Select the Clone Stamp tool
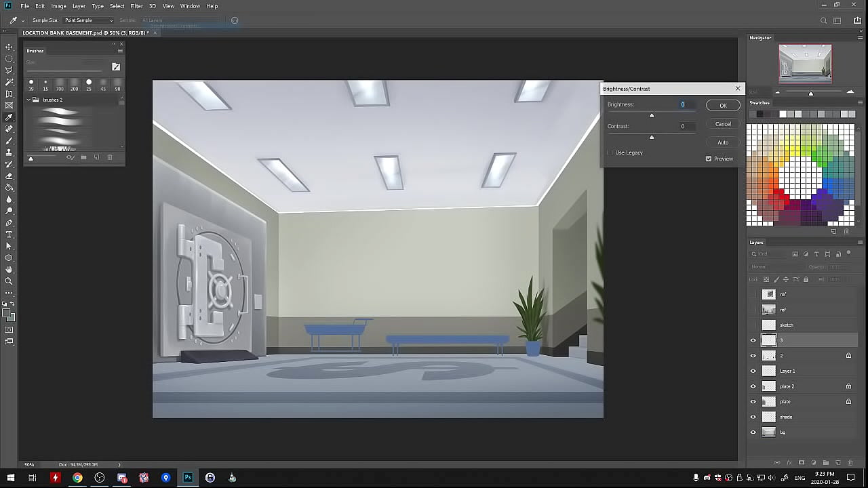The image size is (868, 488). click(x=9, y=152)
